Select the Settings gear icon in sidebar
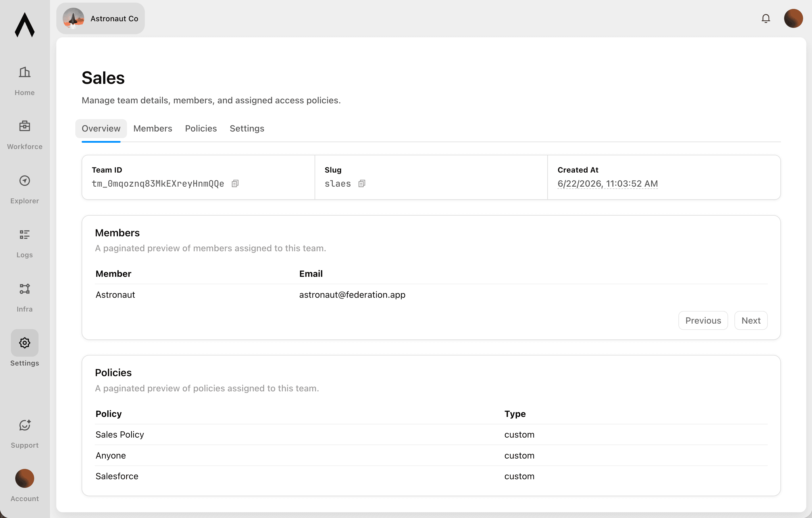The image size is (812, 518). 25,343
